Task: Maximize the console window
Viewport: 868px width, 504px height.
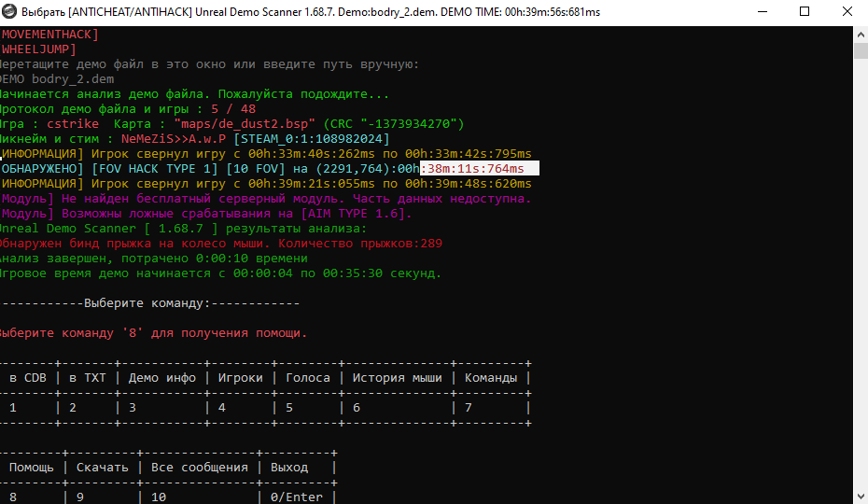Action: [x=802, y=13]
